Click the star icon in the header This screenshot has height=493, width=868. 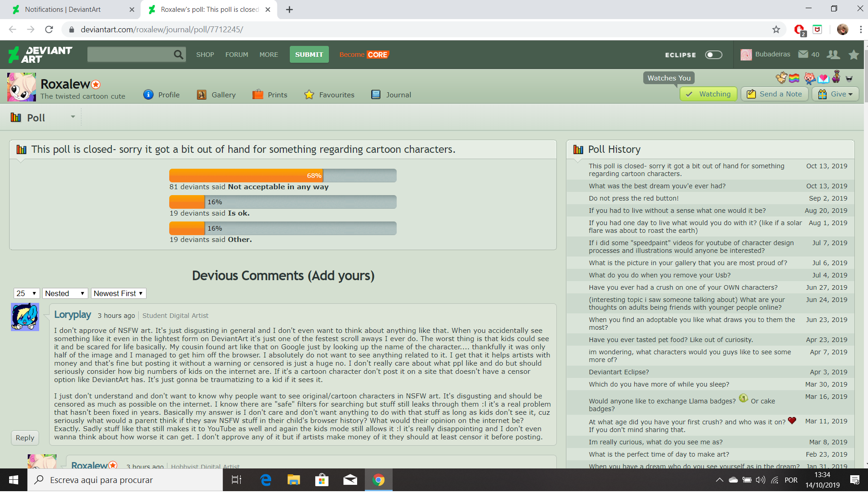(x=853, y=55)
